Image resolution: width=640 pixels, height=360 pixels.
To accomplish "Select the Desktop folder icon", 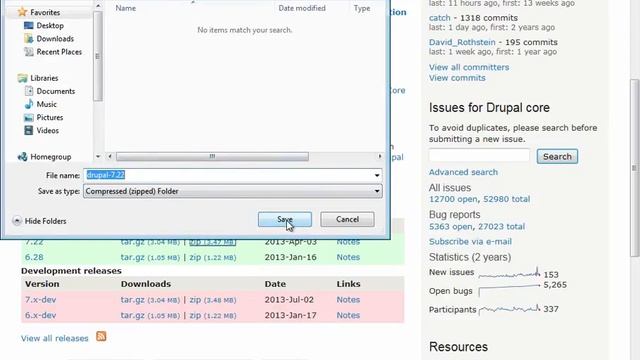I will (x=29, y=25).
